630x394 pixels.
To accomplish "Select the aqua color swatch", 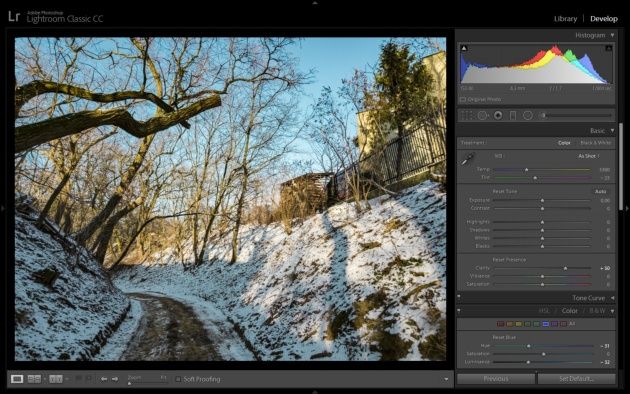I will [536, 324].
